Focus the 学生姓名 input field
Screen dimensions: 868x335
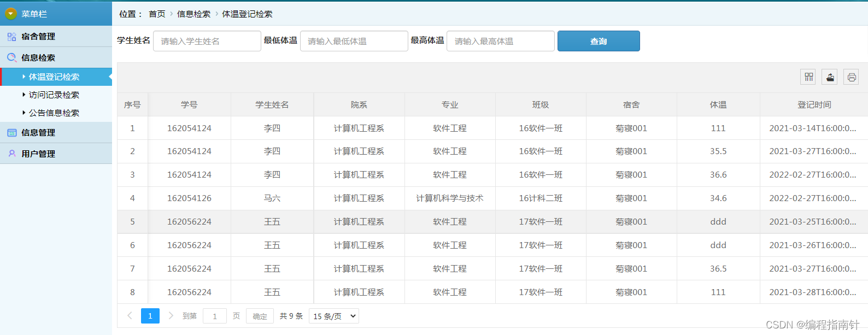[207, 41]
